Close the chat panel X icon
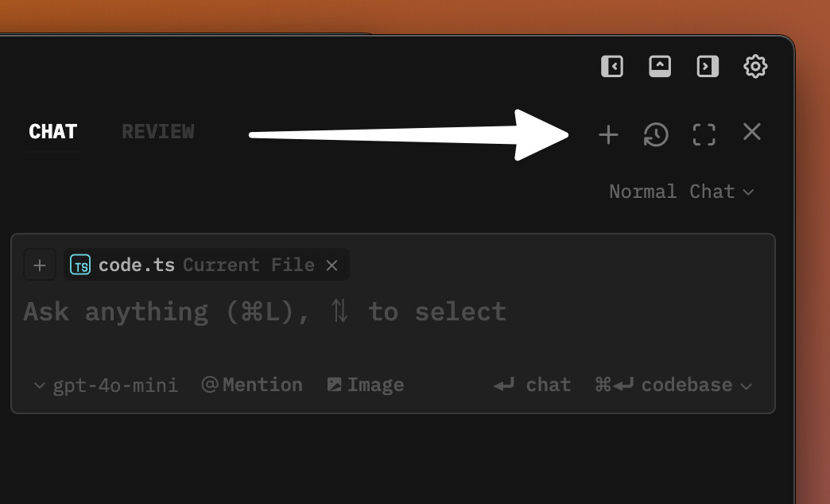This screenshot has width=830, height=504. (751, 132)
